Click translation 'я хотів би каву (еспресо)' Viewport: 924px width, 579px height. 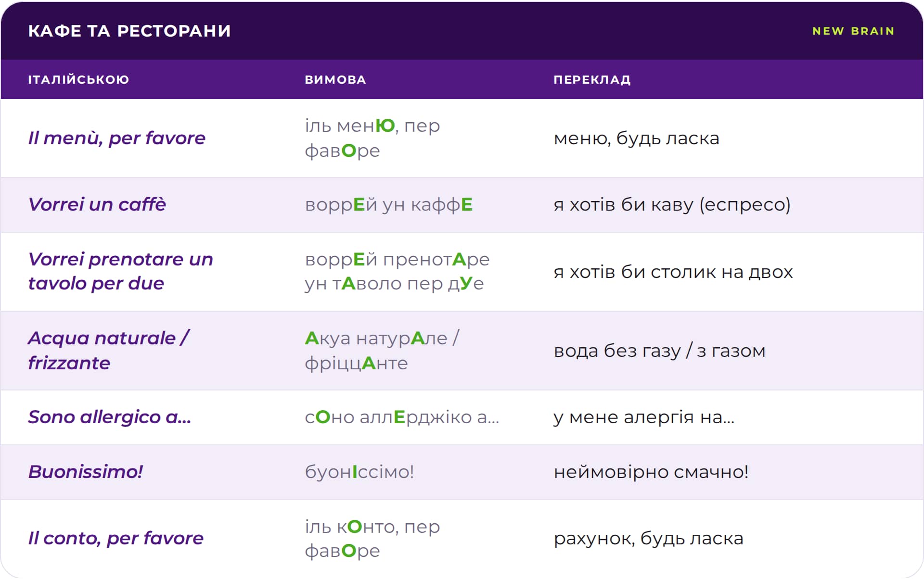point(672,205)
